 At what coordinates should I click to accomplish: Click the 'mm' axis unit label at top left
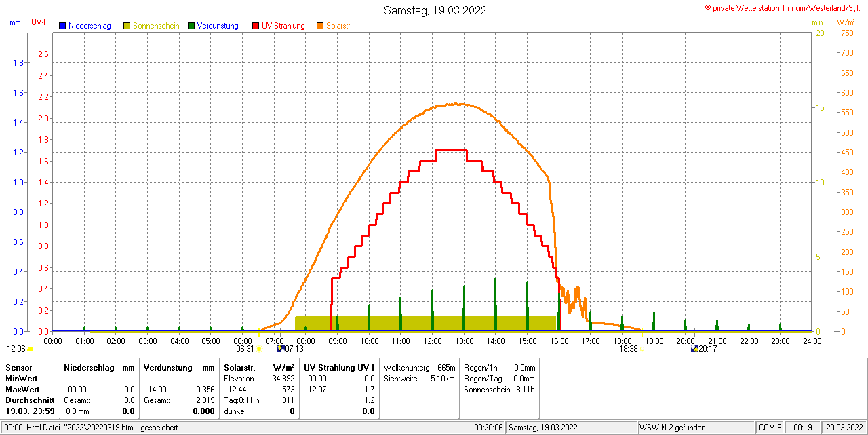(15, 22)
